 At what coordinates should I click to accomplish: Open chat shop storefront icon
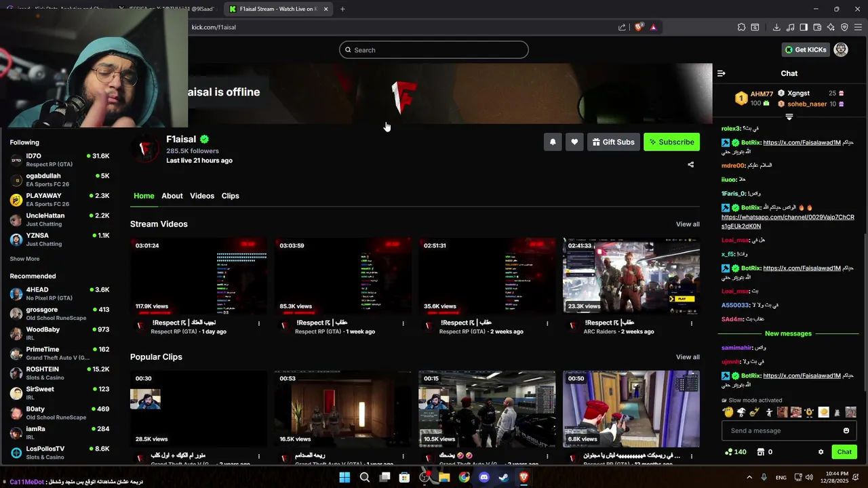click(x=761, y=452)
